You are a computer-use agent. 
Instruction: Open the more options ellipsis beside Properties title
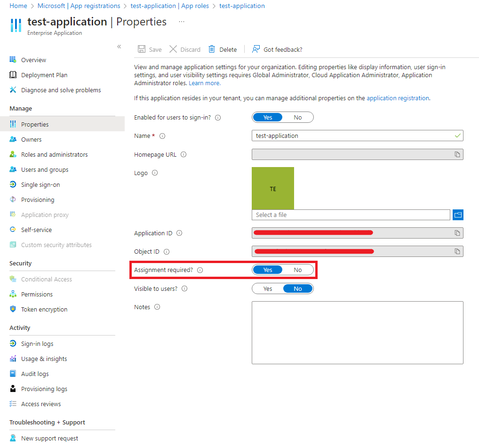pyautogui.click(x=182, y=22)
